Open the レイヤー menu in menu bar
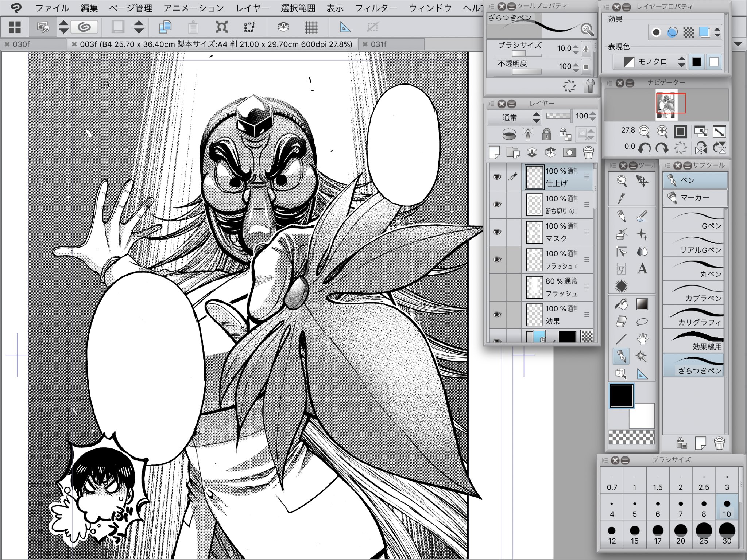This screenshot has width=747, height=560. 252,8
